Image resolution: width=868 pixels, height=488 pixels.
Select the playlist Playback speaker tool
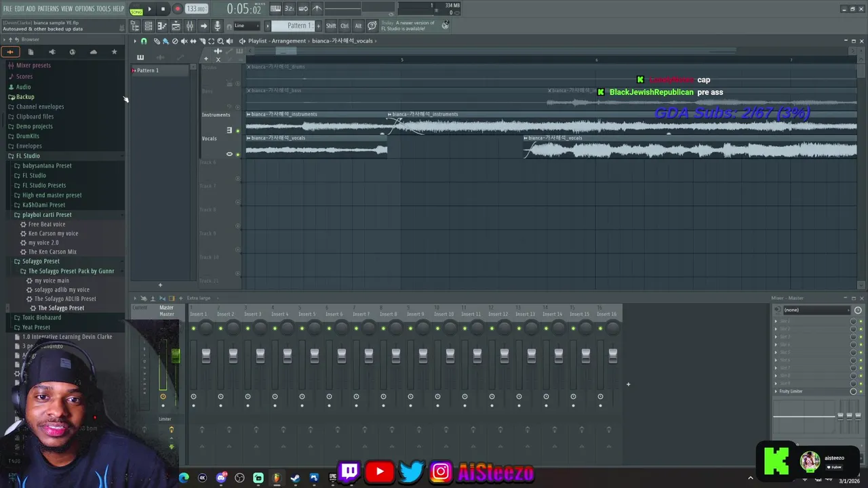coord(229,41)
